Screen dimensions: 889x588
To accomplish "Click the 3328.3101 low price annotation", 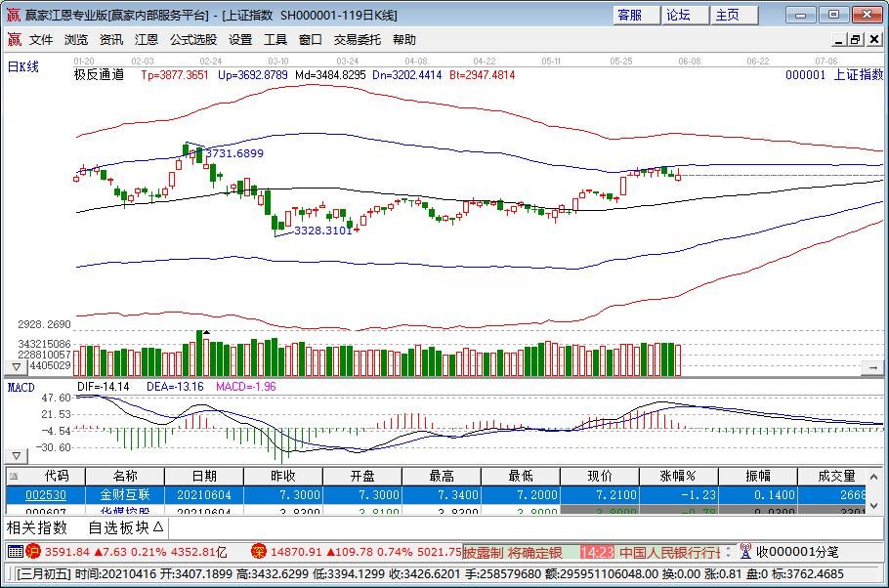I will 323,231.
